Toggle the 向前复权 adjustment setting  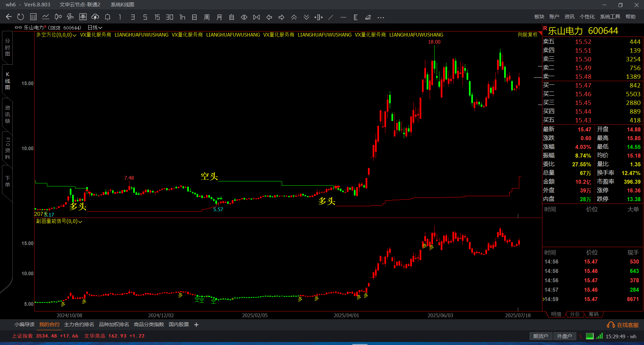coord(528,35)
